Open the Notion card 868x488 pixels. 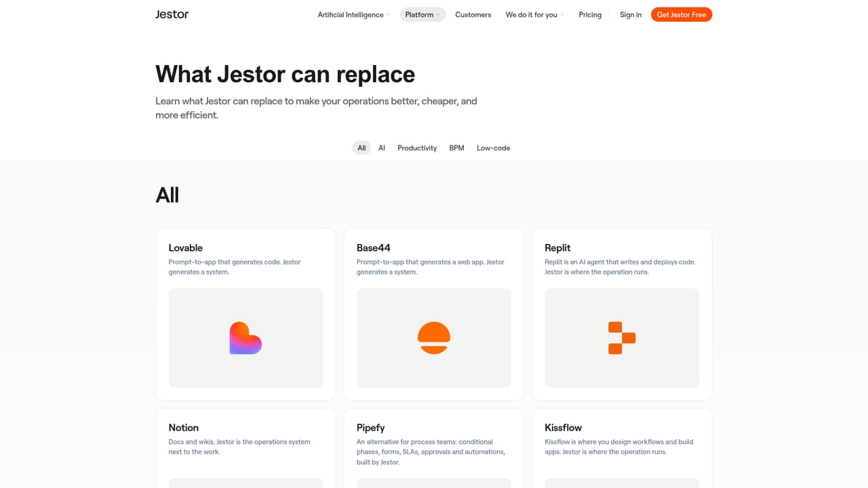pyautogui.click(x=245, y=448)
